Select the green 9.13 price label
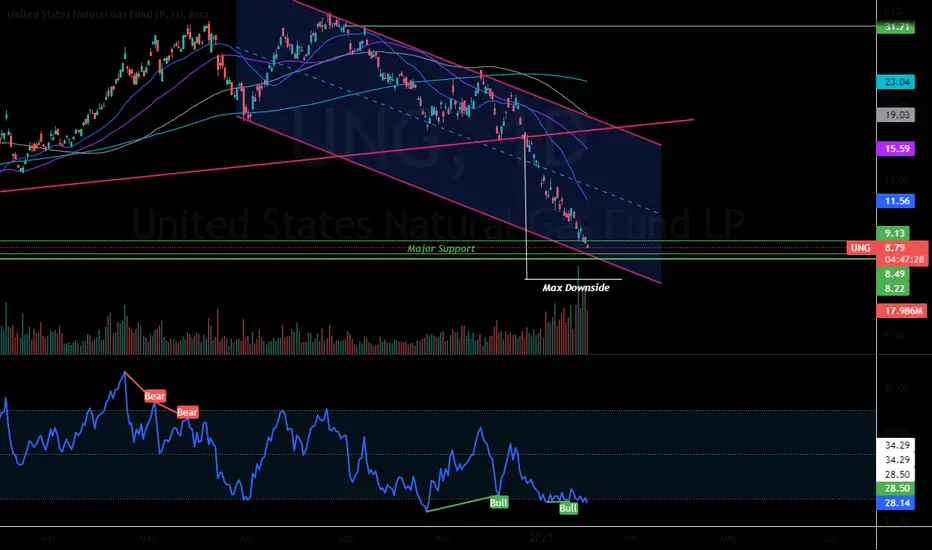 (894, 233)
